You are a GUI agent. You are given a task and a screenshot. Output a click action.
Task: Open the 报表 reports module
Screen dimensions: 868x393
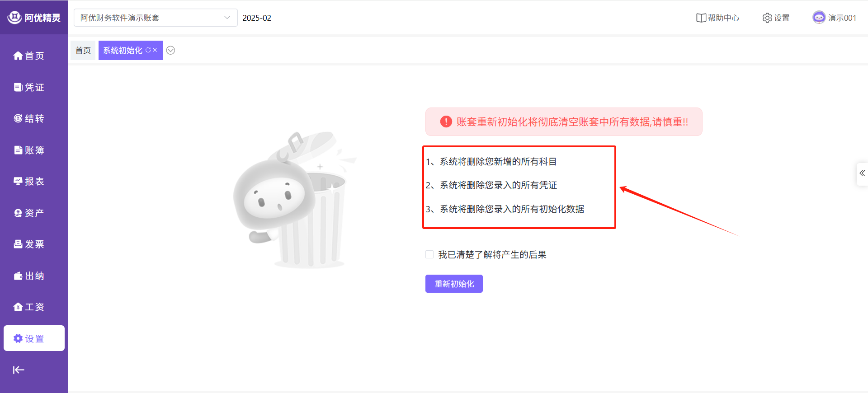click(x=29, y=181)
